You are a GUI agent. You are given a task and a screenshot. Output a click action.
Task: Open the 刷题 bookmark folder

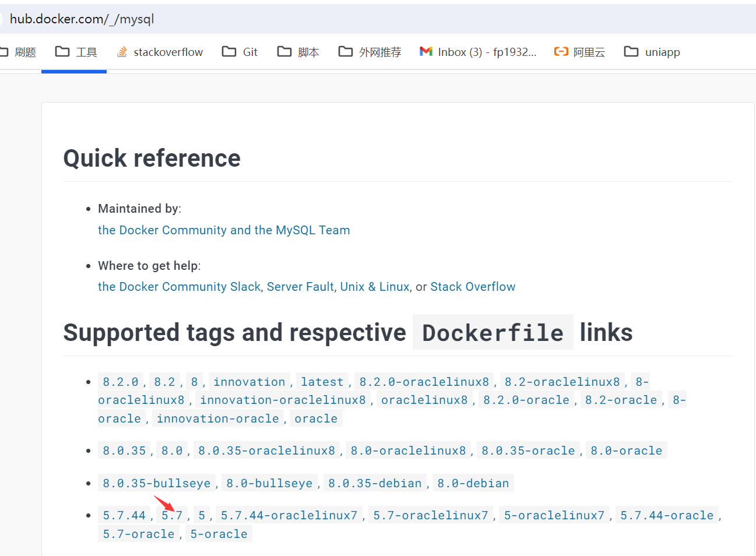pos(18,52)
